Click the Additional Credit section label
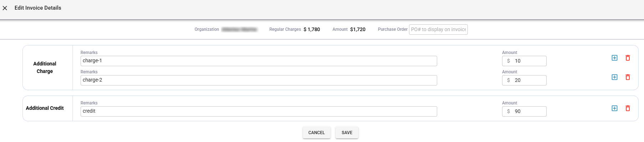 (45, 108)
